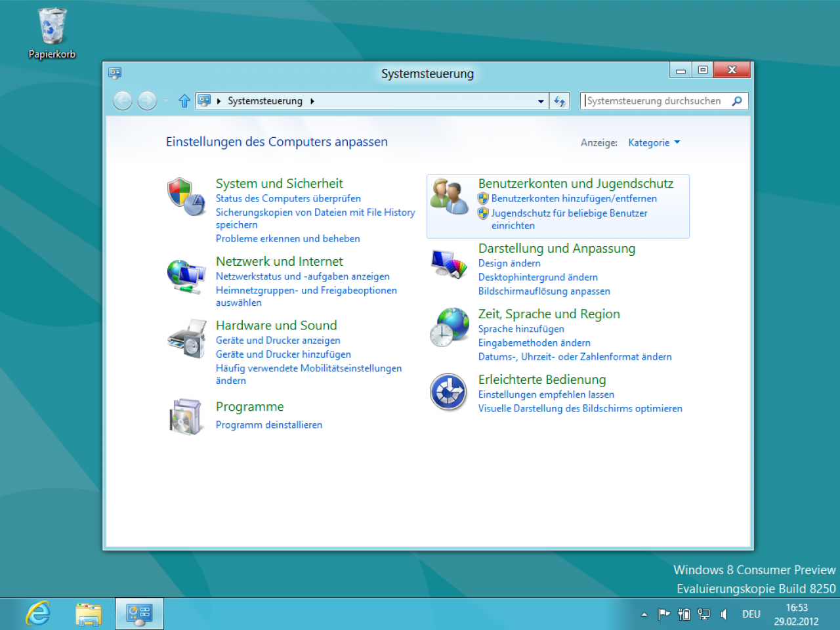
Task: Click Geräte und Drucker anzeigen
Action: click(x=278, y=341)
